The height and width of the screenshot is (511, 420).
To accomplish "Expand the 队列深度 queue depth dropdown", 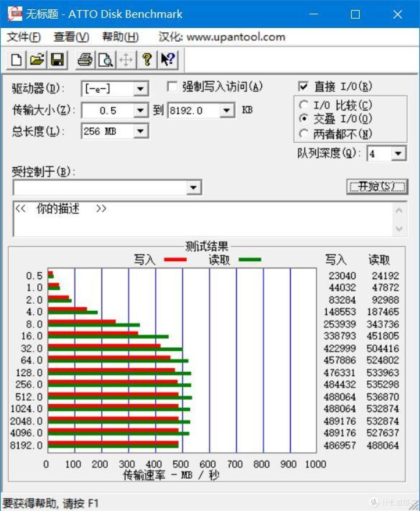I will 398,153.
